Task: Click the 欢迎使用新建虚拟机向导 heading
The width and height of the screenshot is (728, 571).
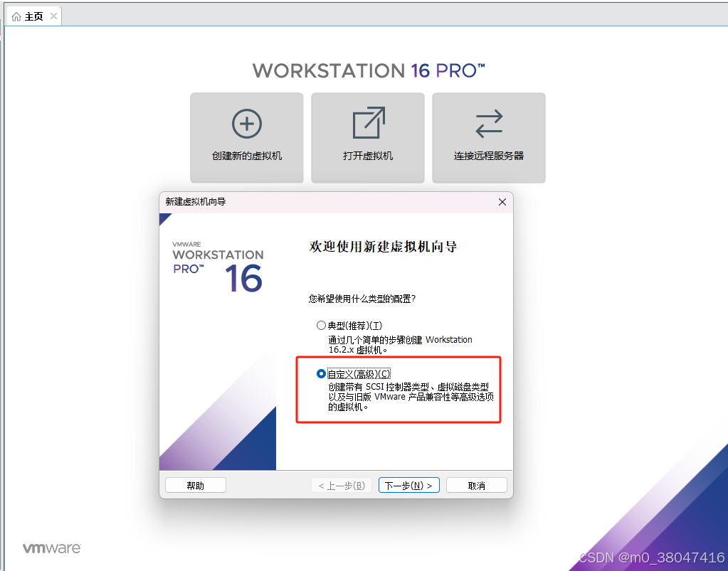Action: coord(383,246)
